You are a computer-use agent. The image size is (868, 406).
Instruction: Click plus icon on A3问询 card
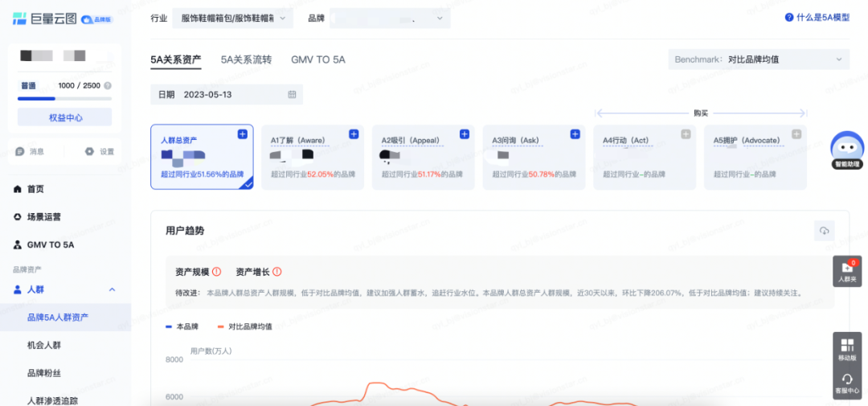tap(575, 134)
